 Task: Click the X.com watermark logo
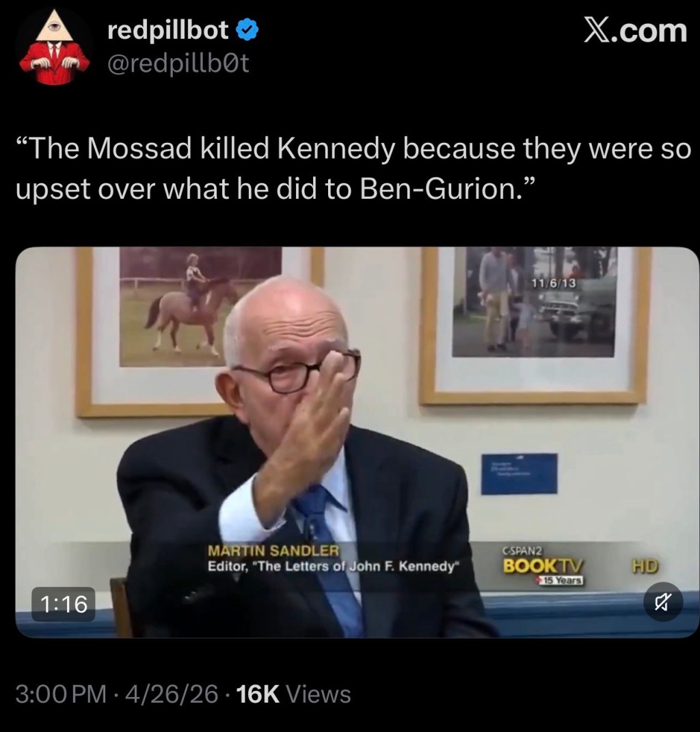635,31
